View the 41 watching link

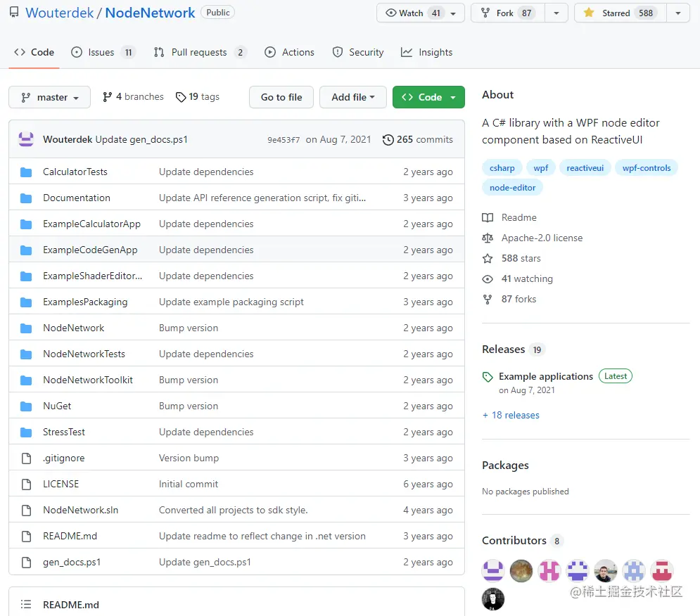tap(517, 279)
